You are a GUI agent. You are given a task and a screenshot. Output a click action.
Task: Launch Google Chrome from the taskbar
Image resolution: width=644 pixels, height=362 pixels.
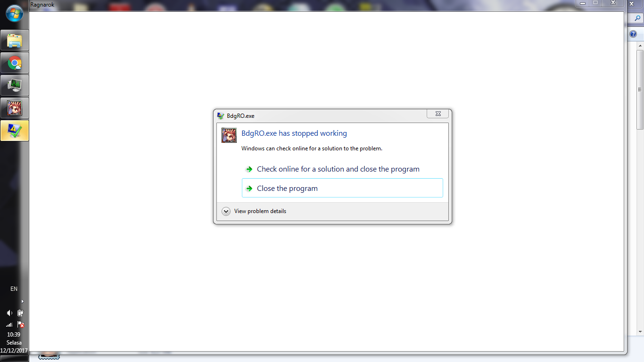click(15, 63)
